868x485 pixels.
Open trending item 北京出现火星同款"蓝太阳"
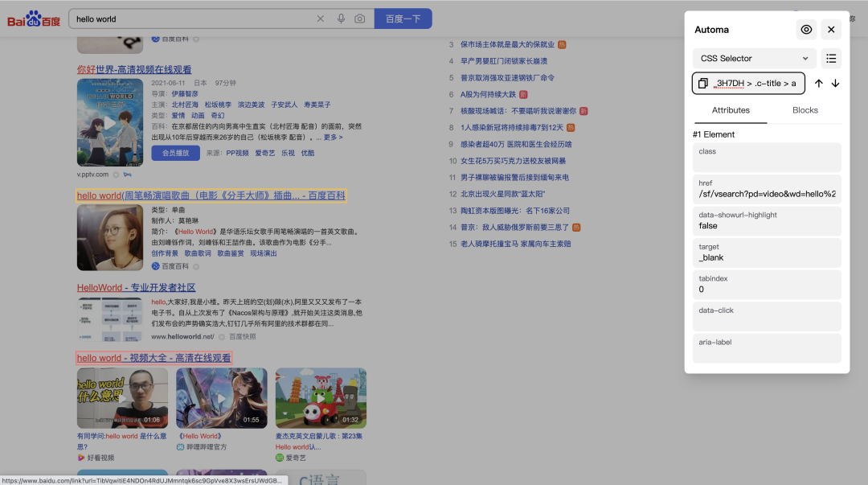pyautogui.click(x=502, y=194)
